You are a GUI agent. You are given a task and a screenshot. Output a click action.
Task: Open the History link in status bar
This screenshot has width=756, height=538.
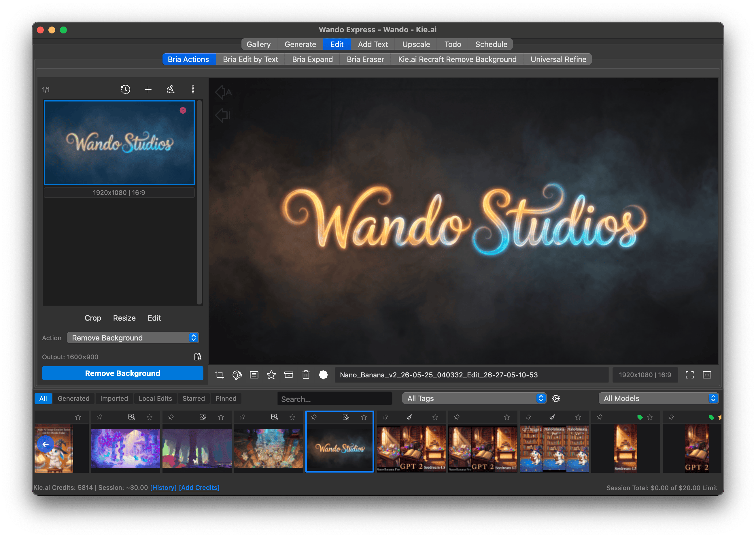coord(163,488)
